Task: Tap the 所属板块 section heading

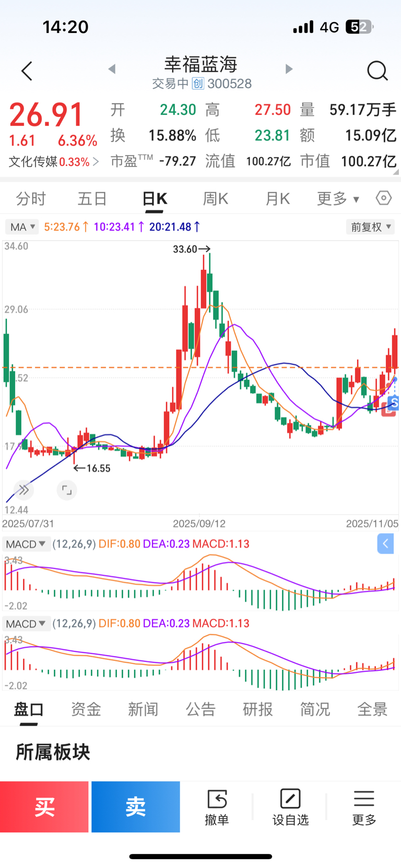Action: 53,752
